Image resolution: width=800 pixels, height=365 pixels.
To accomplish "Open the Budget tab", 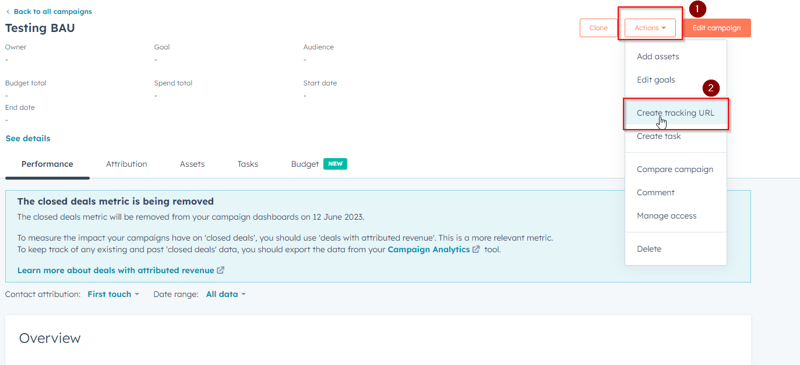I will [305, 164].
